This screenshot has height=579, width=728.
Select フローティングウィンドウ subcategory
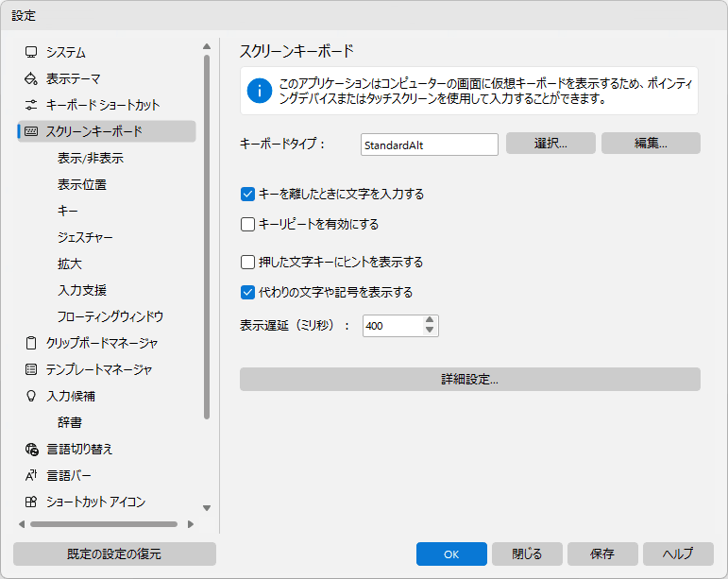pos(110,316)
